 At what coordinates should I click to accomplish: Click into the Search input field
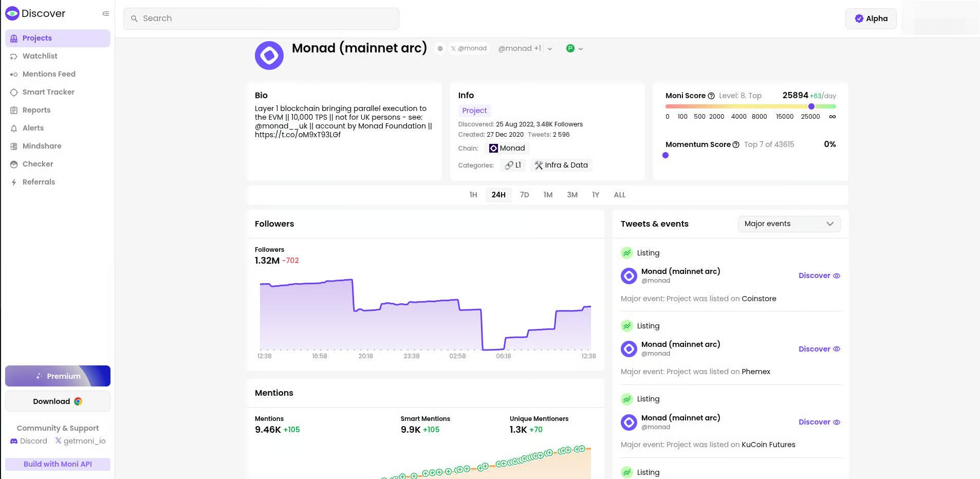(x=261, y=19)
